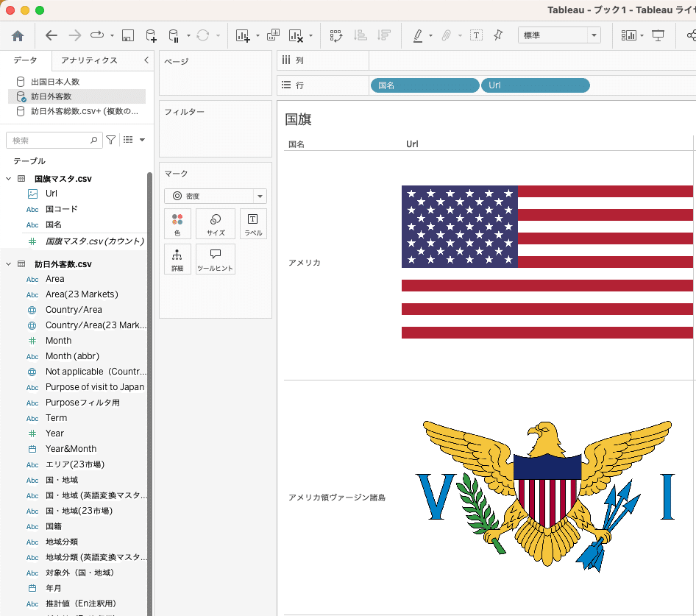Open the Label mark card
Viewport: 696px width, 616px height.
point(253,224)
